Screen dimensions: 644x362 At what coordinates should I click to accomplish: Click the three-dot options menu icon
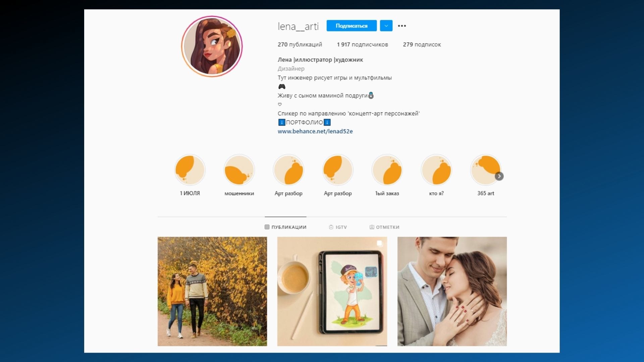pos(402,25)
